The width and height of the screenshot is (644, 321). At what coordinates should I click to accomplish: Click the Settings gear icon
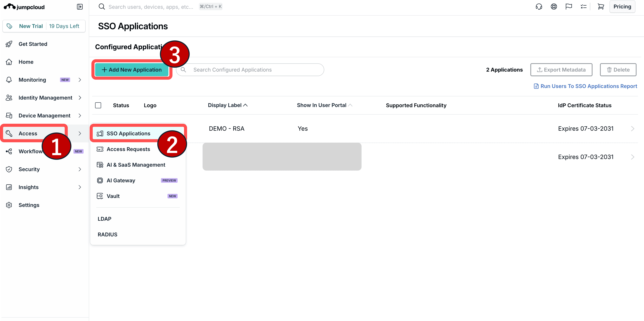click(x=9, y=205)
